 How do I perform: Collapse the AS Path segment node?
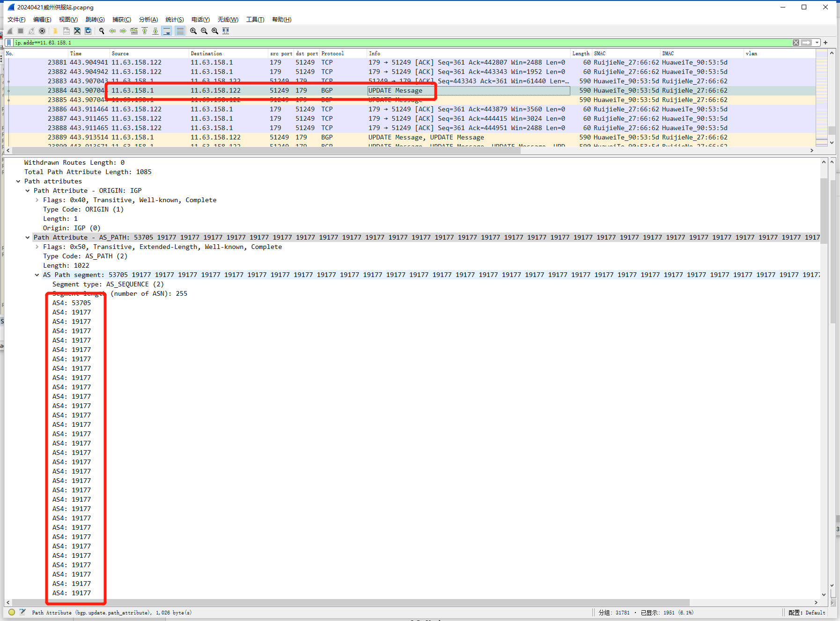pos(37,275)
